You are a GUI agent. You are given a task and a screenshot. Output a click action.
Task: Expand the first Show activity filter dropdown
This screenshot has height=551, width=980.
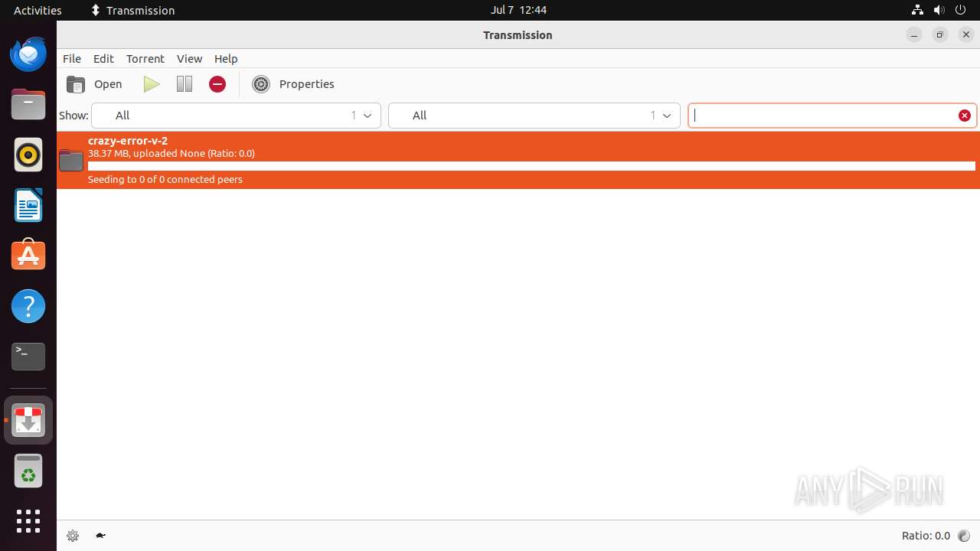click(236, 116)
